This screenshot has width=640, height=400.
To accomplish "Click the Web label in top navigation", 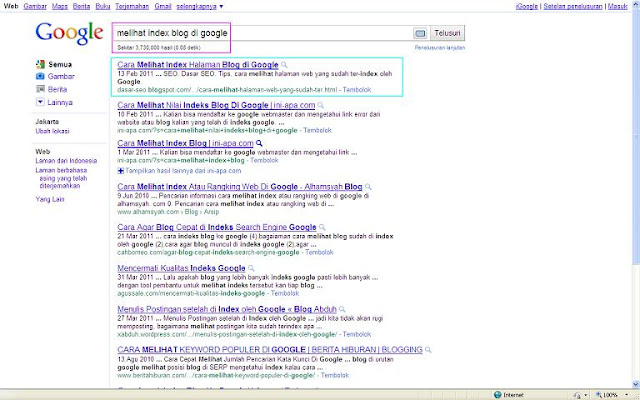I will click(11, 7).
